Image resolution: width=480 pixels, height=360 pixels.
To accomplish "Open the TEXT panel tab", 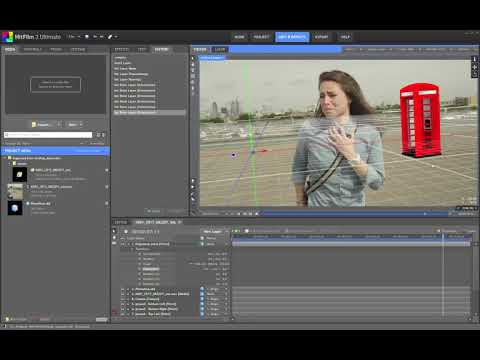I will click(142, 49).
